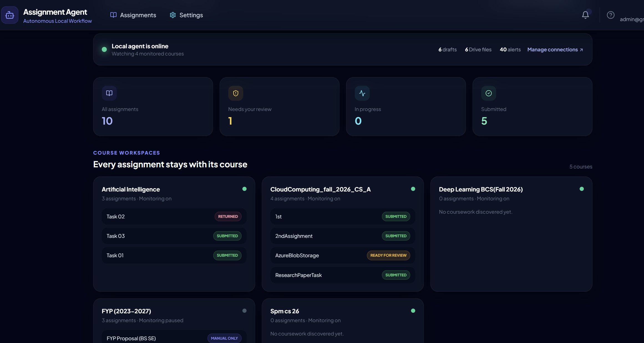
Task: Click the RETURNED badge on Task 02
Action: (228, 216)
